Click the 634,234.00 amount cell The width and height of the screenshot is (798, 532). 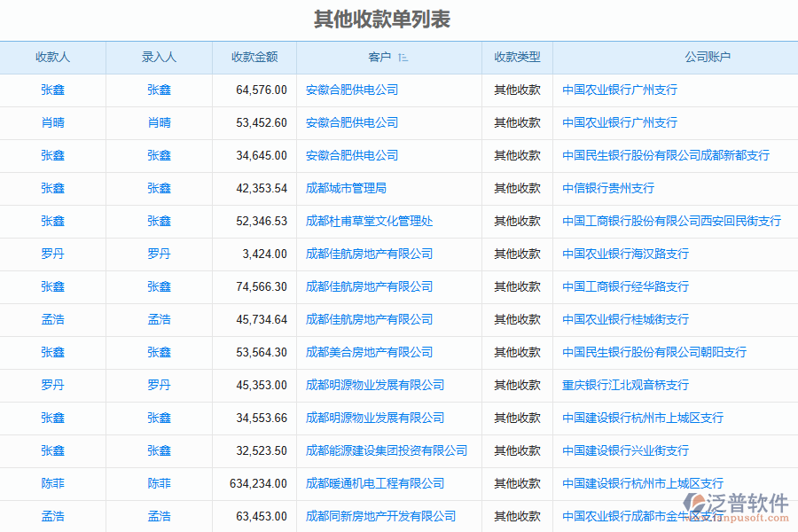pos(257,483)
